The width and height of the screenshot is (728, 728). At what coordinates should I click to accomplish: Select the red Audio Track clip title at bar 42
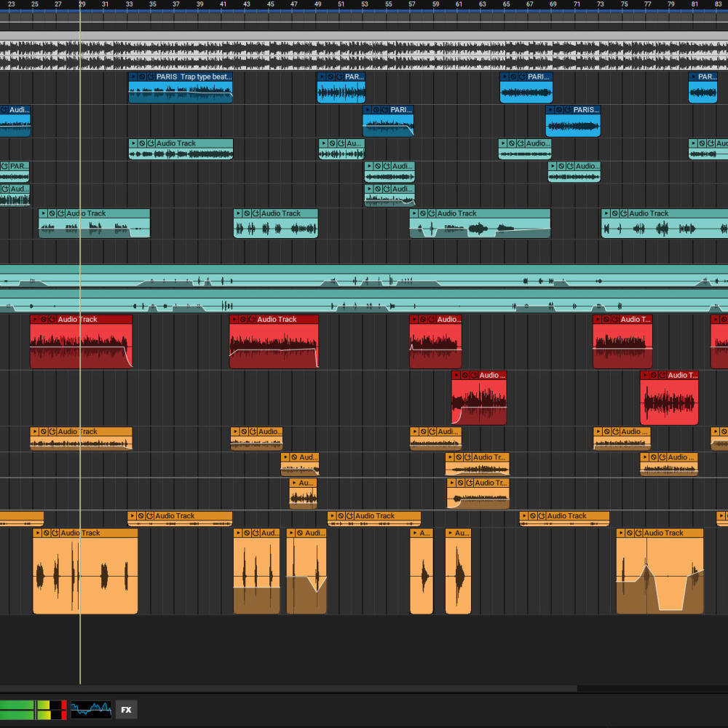pos(277,320)
